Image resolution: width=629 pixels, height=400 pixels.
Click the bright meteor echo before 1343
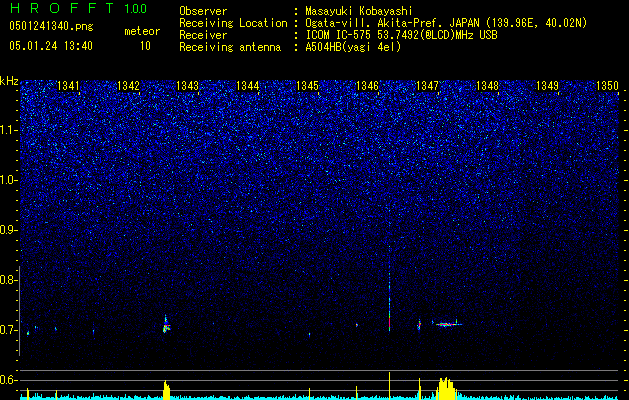tap(166, 325)
